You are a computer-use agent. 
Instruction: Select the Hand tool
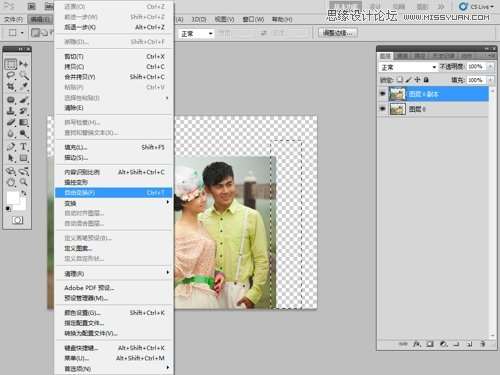[11, 182]
